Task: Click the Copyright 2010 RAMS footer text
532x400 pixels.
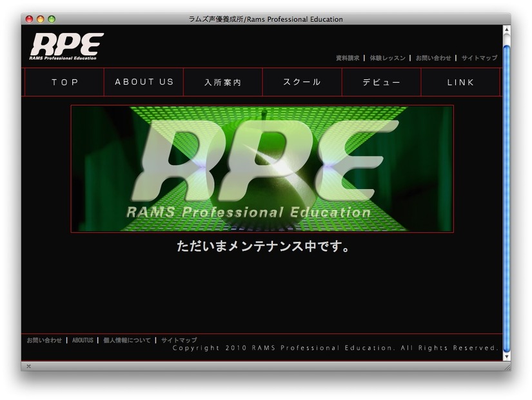Action: (x=335, y=348)
